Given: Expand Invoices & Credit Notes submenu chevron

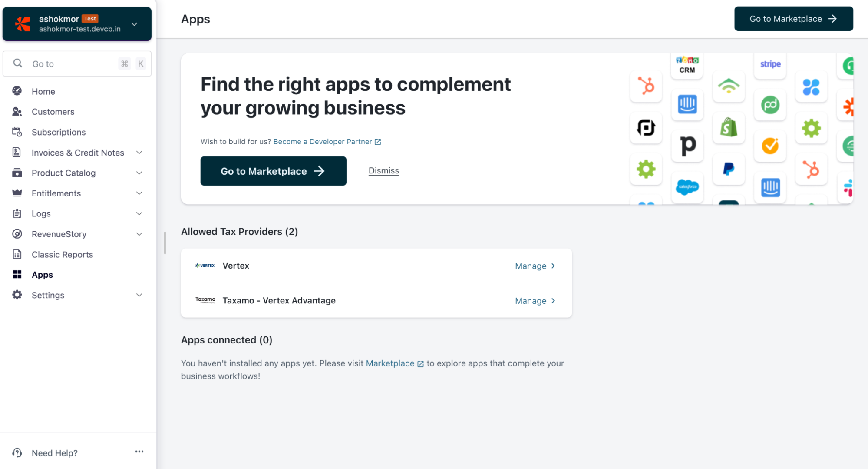Looking at the screenshot, I should (139, 152).
